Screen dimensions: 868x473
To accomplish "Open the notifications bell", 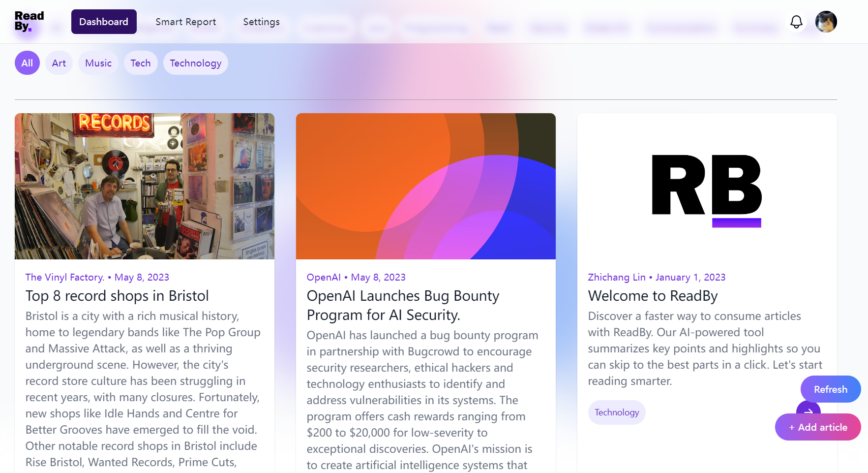I will pos(796,22).
